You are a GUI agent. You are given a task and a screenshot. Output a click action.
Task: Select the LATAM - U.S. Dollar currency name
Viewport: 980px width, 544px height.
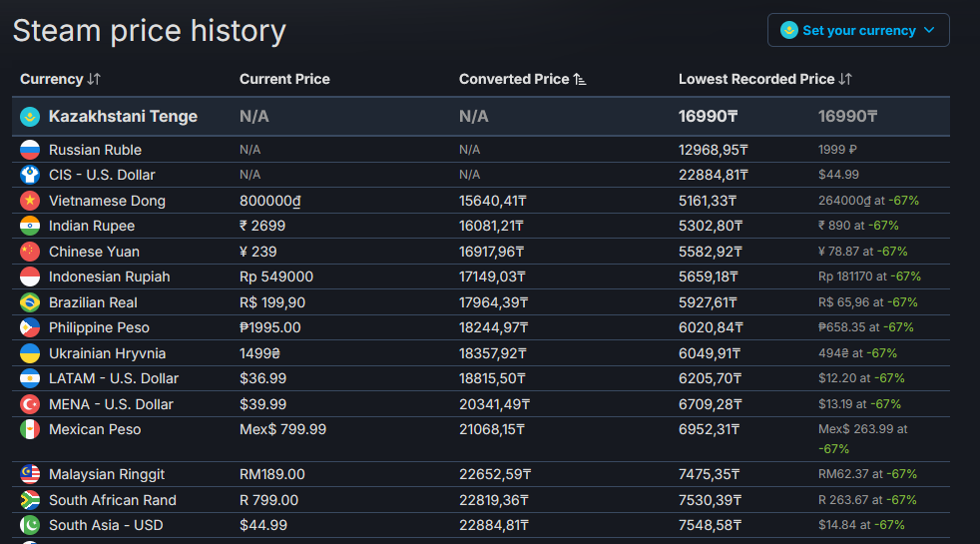click(114, 379)
